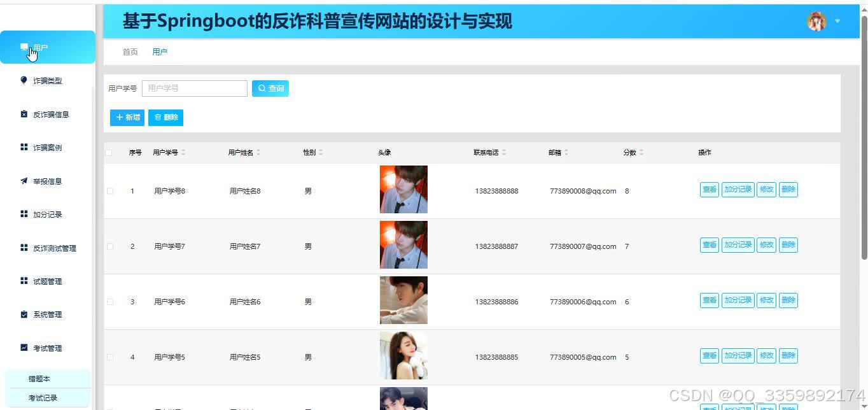Click the 考试管理 chart icon
Viewport: 868px width, 410px height.
click(x=24, y=348)
